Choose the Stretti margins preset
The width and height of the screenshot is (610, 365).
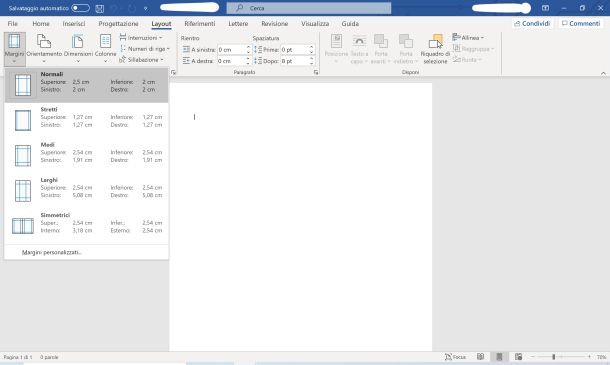[x=86, y=120]
